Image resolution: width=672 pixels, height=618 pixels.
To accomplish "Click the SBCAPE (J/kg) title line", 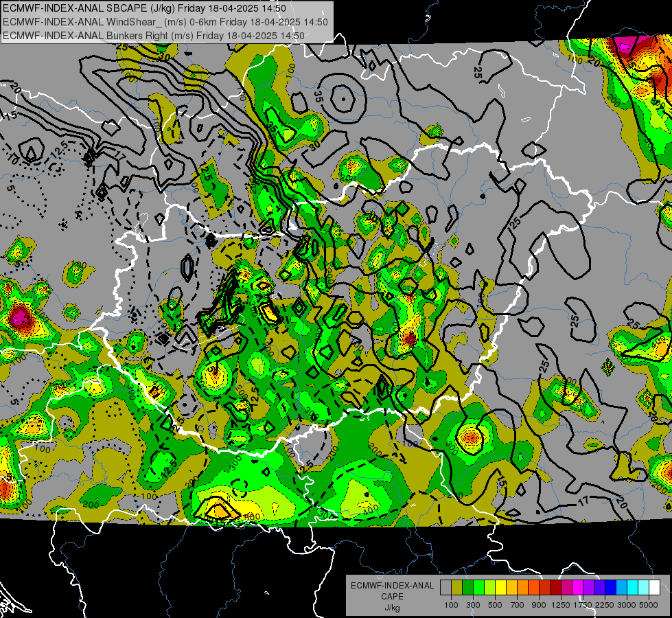I will pos(144,8).
